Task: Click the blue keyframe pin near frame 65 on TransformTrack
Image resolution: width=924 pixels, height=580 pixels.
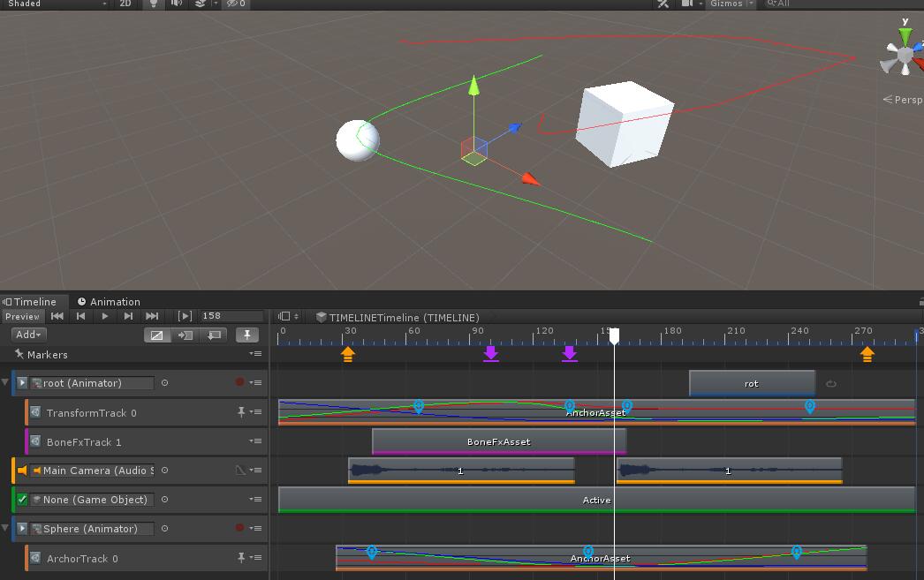Action: (x=419, y=406)
